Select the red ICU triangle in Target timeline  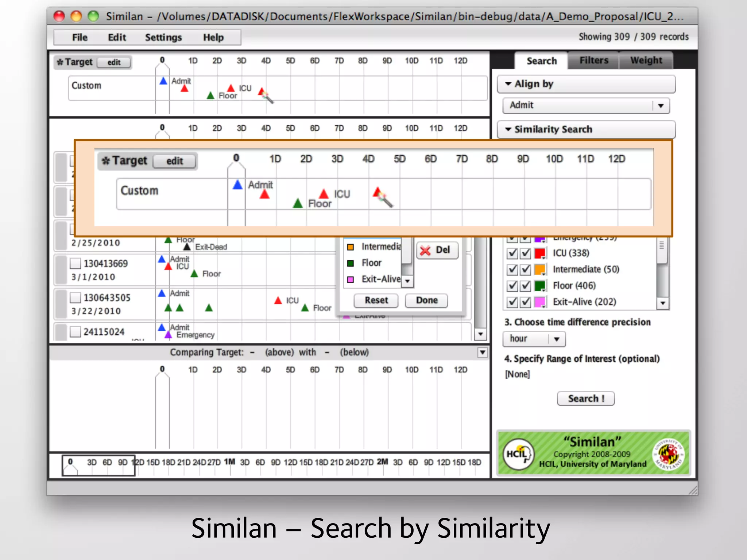click(x=231, y=88)
